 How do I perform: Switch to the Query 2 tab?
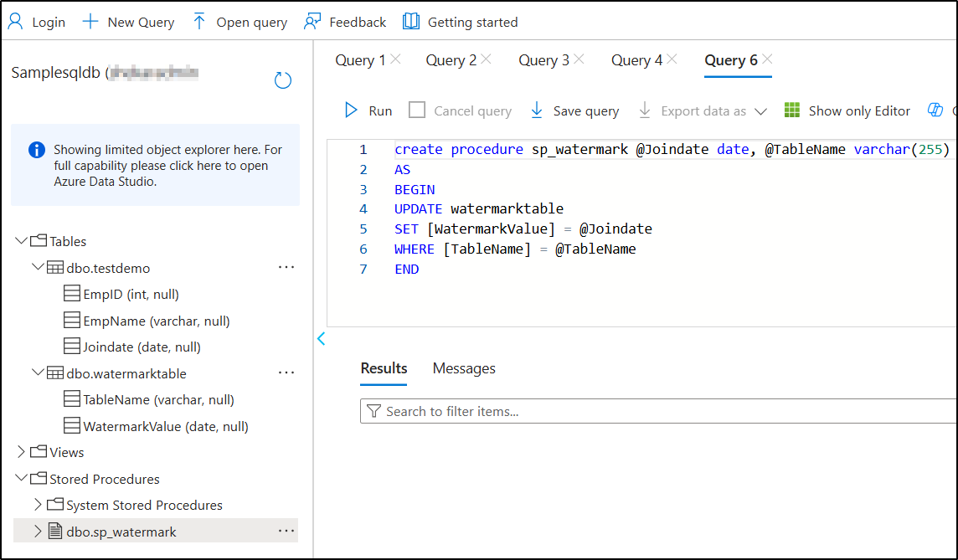pos(451,60)
